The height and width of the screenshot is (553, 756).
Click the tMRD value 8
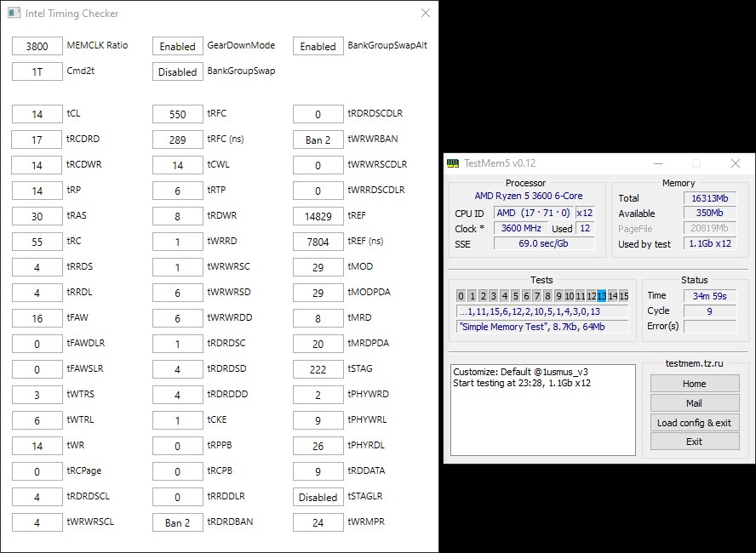tap(318, 318)
